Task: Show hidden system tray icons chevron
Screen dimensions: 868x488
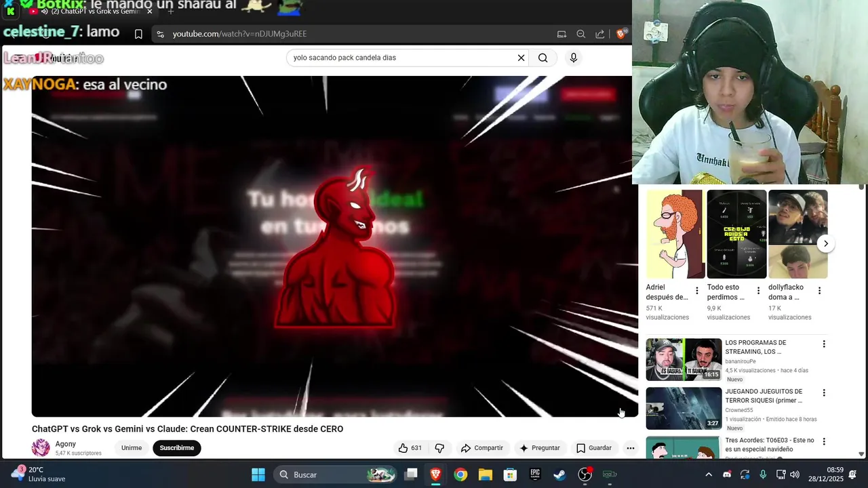Action: click(709, 474)
